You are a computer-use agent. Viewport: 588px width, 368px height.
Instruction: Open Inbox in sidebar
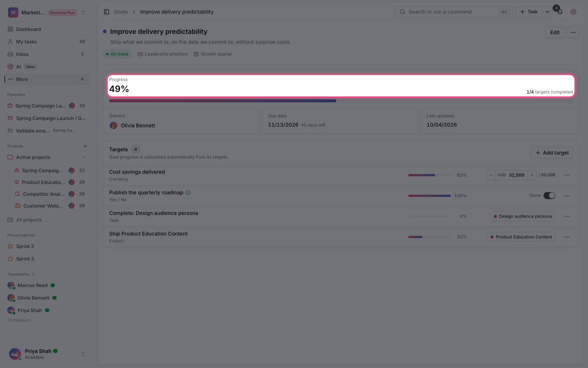pyautogui.click(x=47, y=54)
